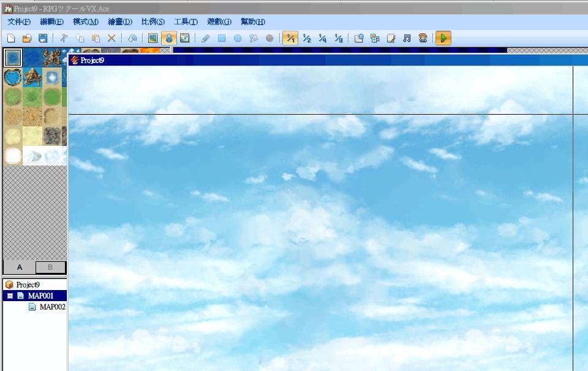588x371 pixels.
Task: Save the project with floppy disk icon
Action: [43, 38]
